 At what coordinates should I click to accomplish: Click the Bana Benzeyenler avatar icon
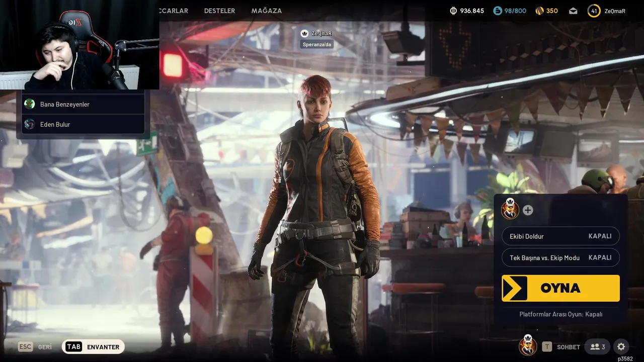pyautogui.click(x=30, y=104)
